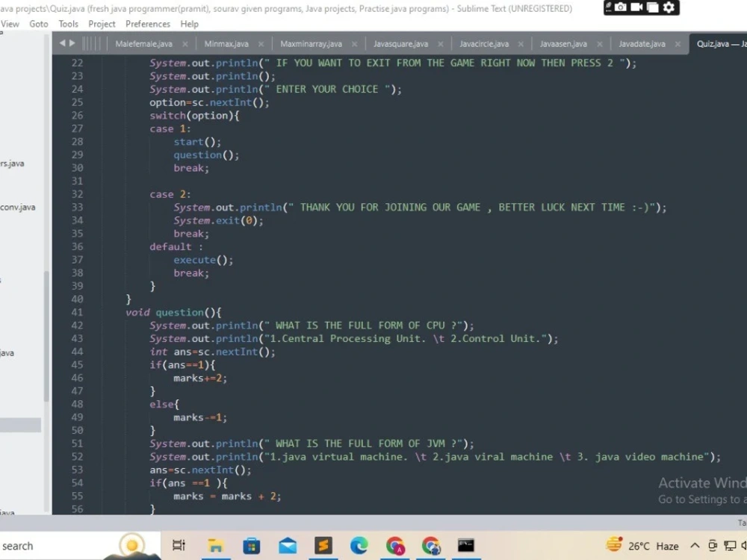Start recording with the video camera icon
Viewport: 747px width, 560px height.
point(637,7)
